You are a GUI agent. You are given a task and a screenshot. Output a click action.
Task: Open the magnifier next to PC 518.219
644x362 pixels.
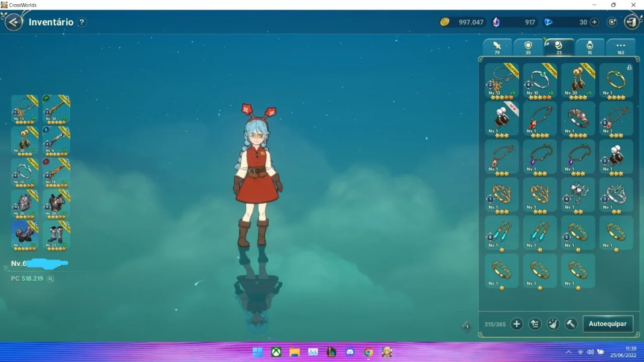tap(50, 279)
